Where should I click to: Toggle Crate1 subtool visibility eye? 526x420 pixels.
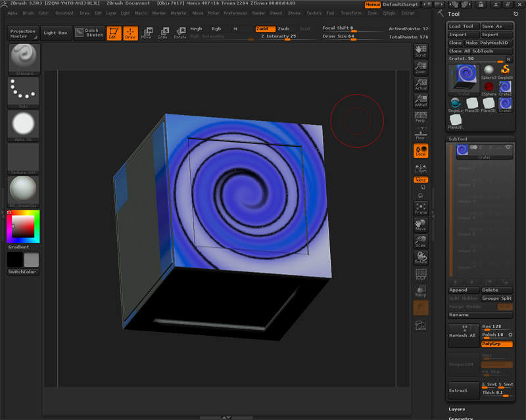click(x=508, y=148)
